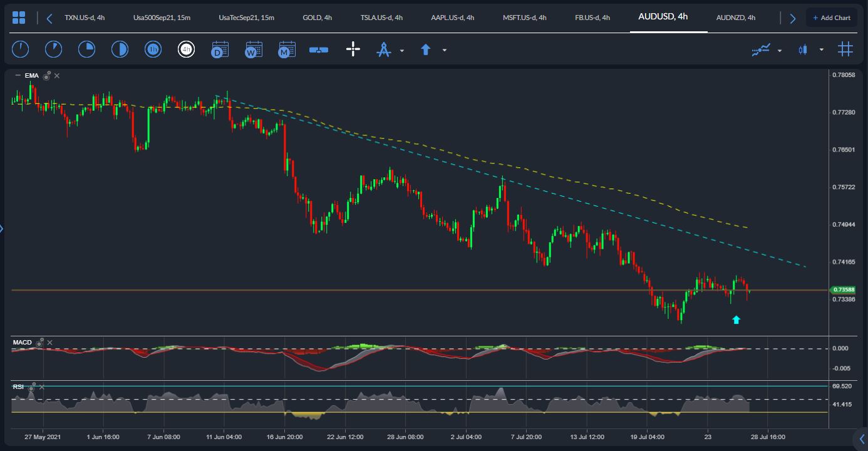Open the EMA settings gear icon

click(46, 75)
